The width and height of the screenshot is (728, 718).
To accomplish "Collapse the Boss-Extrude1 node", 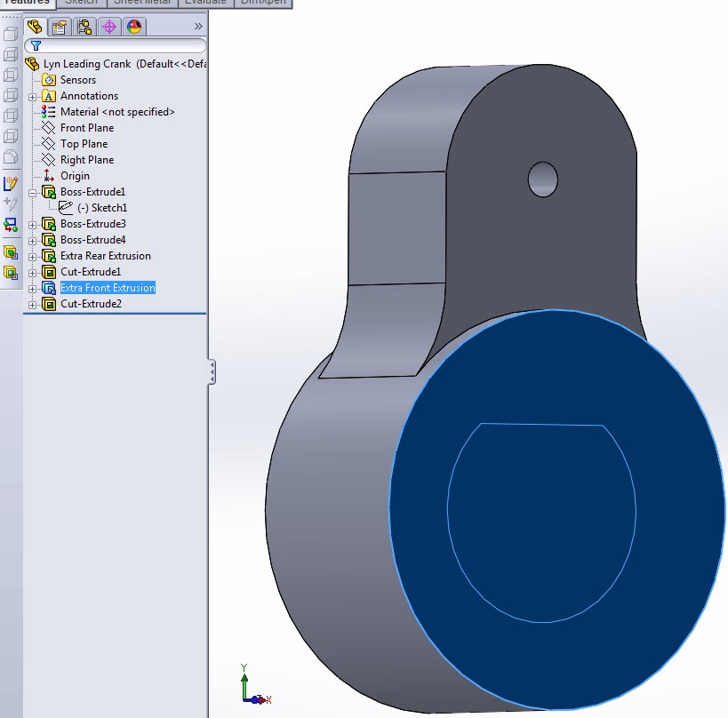I will pyautogui.click(x=32, y=193).
